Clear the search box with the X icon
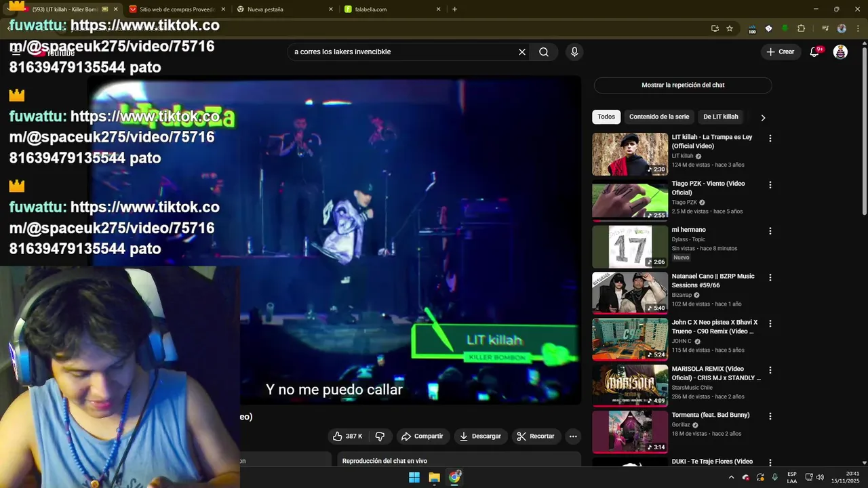Viewport: 868px width, 488px height. [x=522, y=52]
